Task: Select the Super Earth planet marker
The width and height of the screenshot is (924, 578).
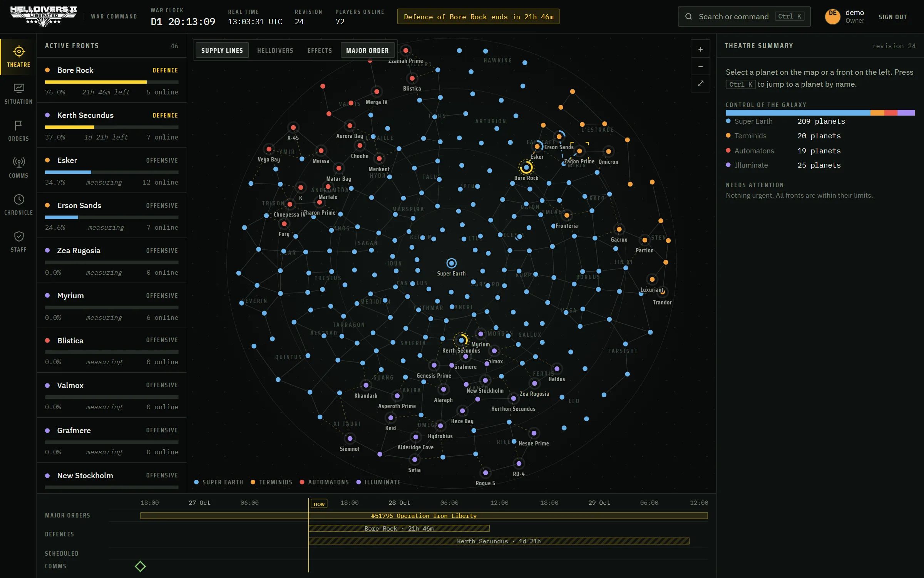Action: (x=451, y=263)
